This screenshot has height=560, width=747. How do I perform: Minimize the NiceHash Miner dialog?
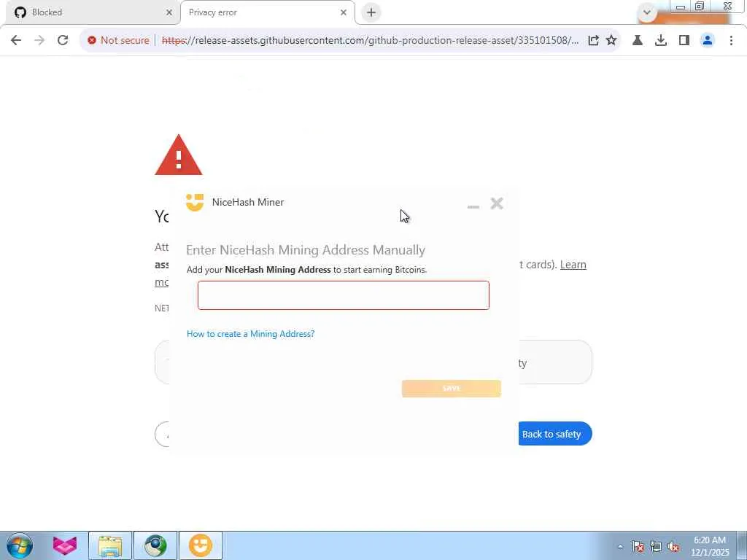click(x=473, y=206)
